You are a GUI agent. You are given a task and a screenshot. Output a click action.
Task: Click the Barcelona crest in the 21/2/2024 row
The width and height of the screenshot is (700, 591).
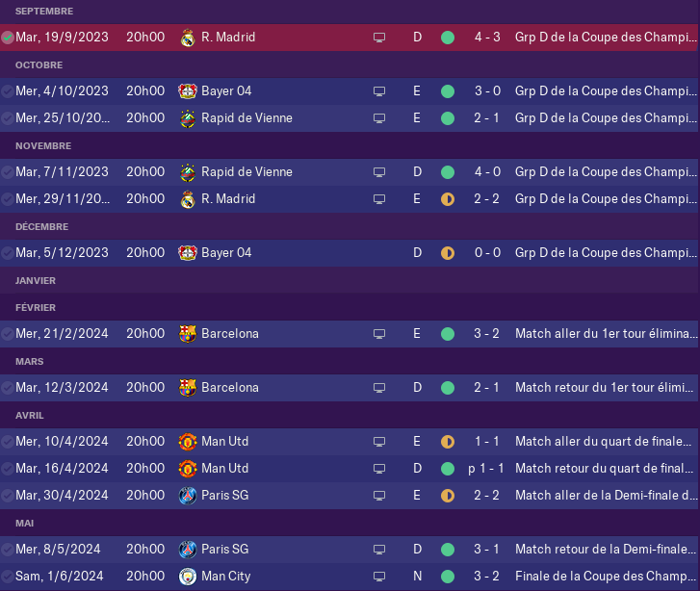[x=188, y=334]
